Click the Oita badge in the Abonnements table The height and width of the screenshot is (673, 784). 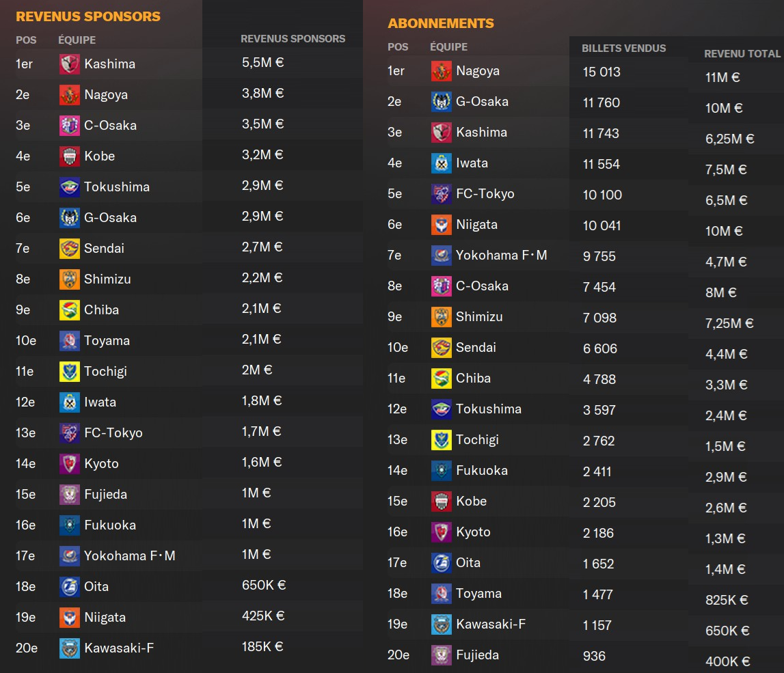(x=442, y=563)
